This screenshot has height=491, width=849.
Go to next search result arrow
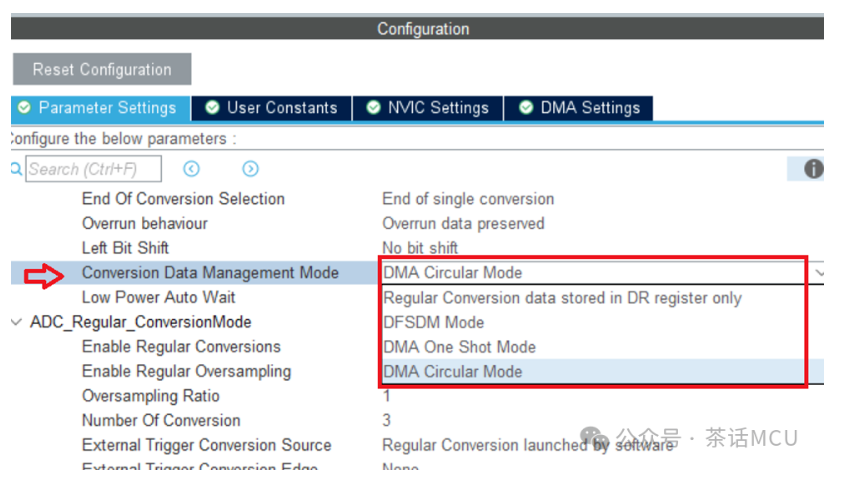point(250,169)
